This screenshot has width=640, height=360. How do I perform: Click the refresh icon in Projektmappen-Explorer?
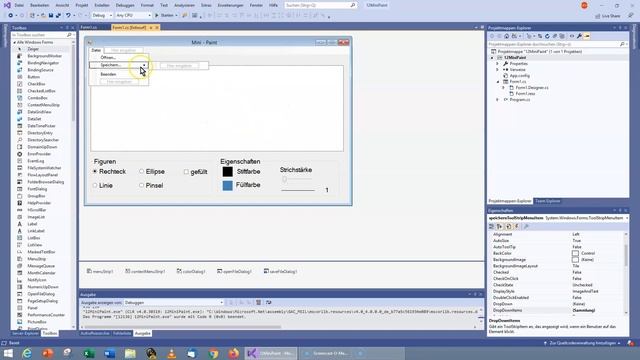(547, 36)
